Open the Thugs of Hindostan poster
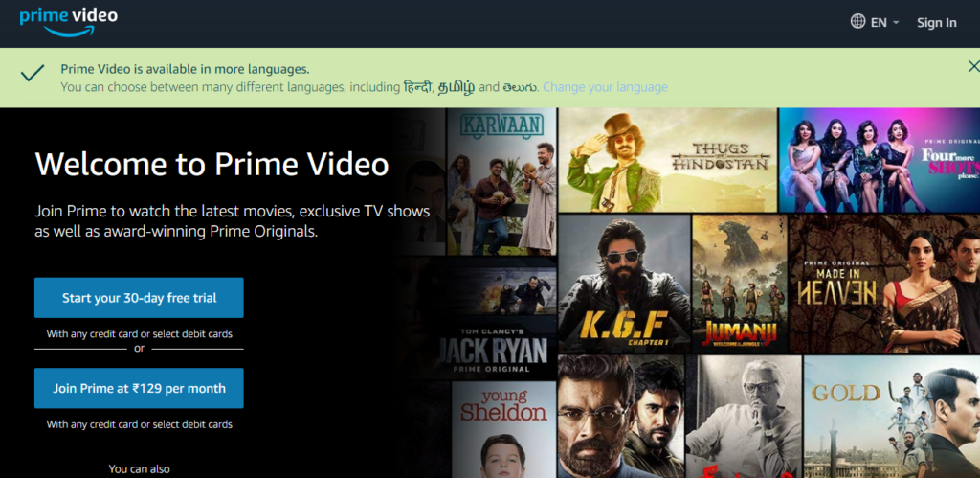Image resolution: width=980 pixels, height=478 pixels. pyautogui.click(x=667, y=160)
